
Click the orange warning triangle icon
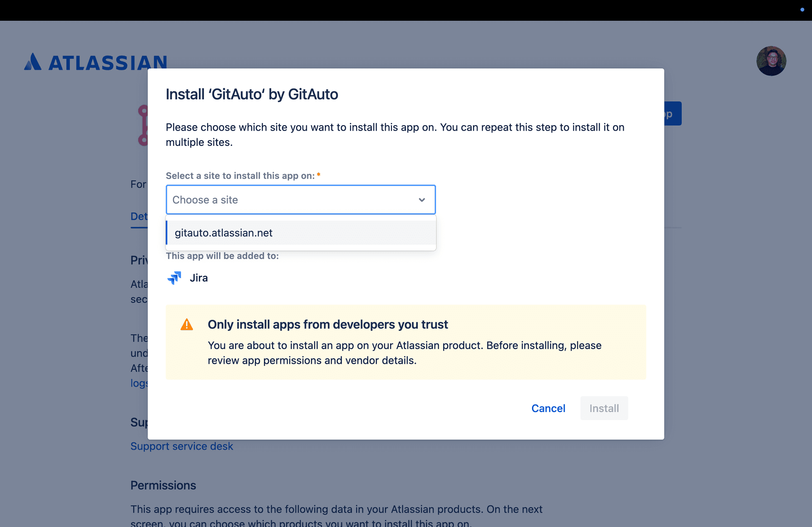[x=187, y=324]
